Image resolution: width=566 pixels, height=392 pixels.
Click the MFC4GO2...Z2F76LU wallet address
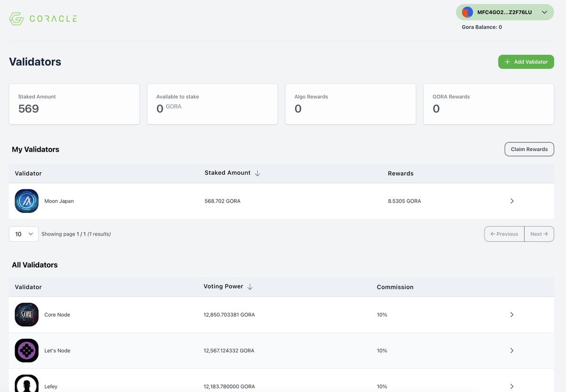[504, 12]
